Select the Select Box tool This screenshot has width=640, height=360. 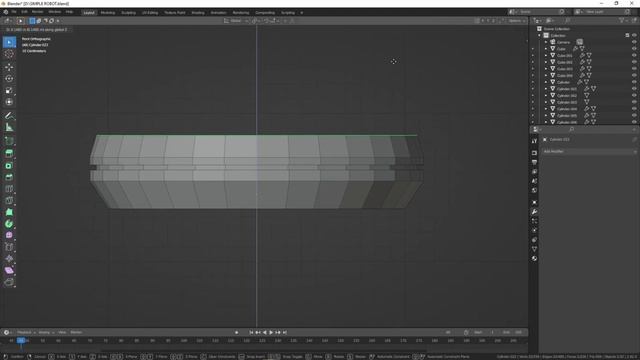coord(9,42)
